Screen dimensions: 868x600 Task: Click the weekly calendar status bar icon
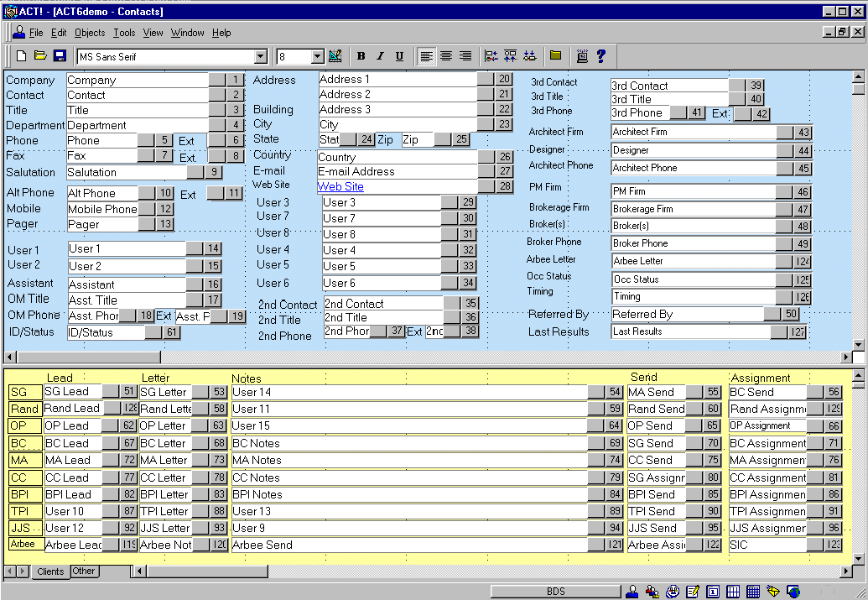coord(733,592)
